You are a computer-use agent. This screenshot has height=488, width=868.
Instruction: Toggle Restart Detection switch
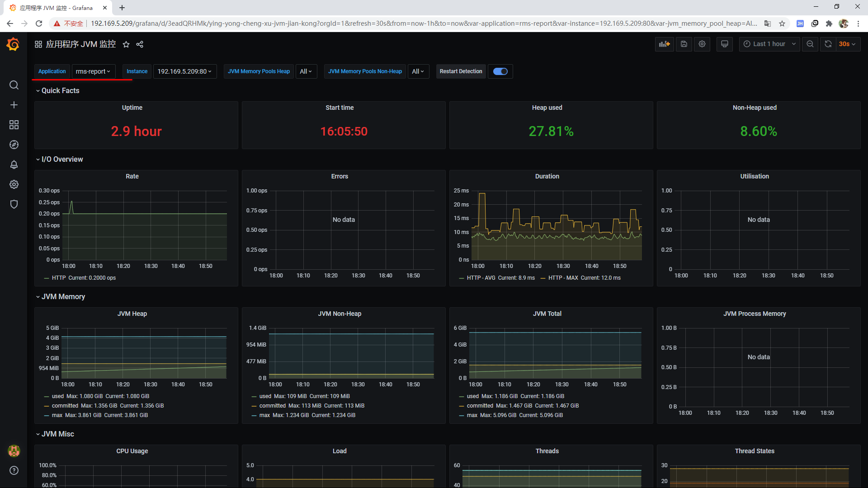(500, 71)
